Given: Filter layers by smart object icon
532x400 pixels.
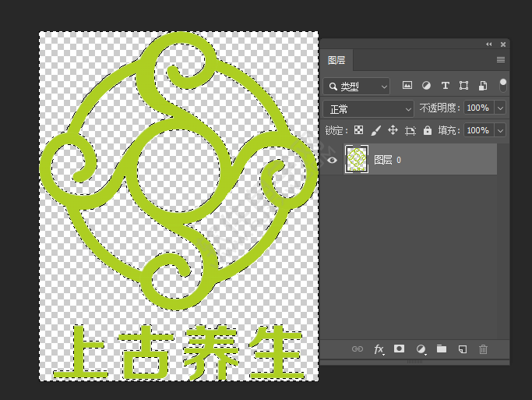Looking at the screenshot, I should pos(483,86).
